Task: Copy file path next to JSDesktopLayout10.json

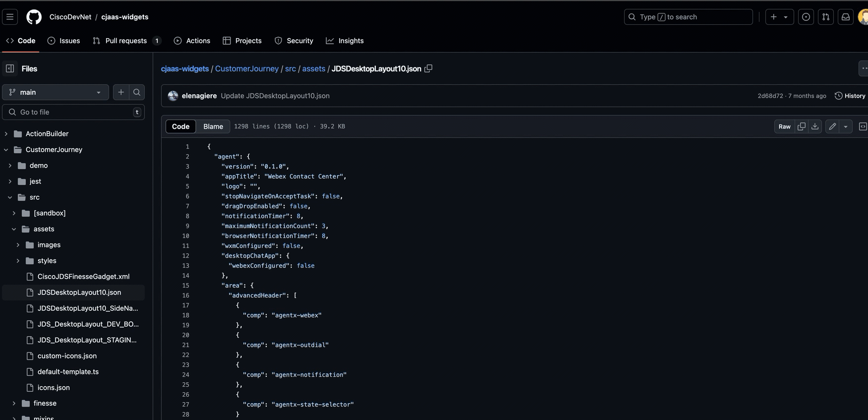Action: (x=428, y=68)
